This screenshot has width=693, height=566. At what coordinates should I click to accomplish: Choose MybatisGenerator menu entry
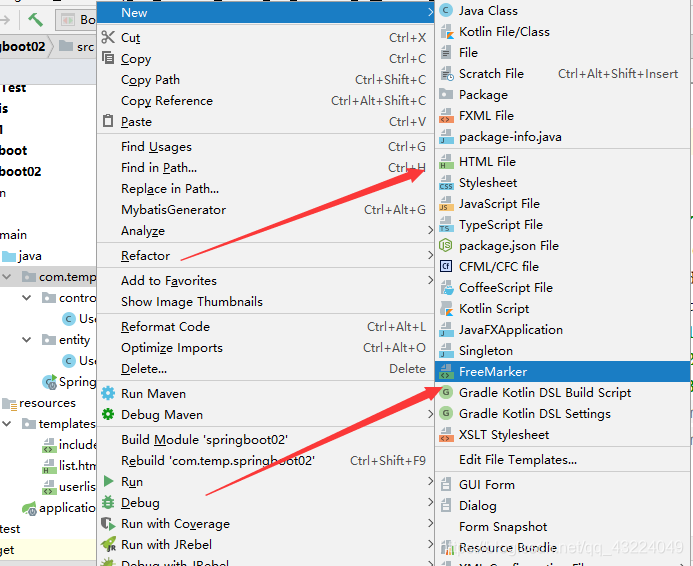click(x=266, y=210)
